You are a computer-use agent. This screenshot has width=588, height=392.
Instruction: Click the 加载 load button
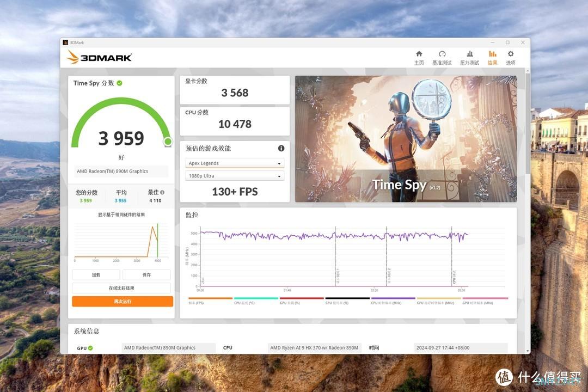pyautogui.click(x=96, y=275)
